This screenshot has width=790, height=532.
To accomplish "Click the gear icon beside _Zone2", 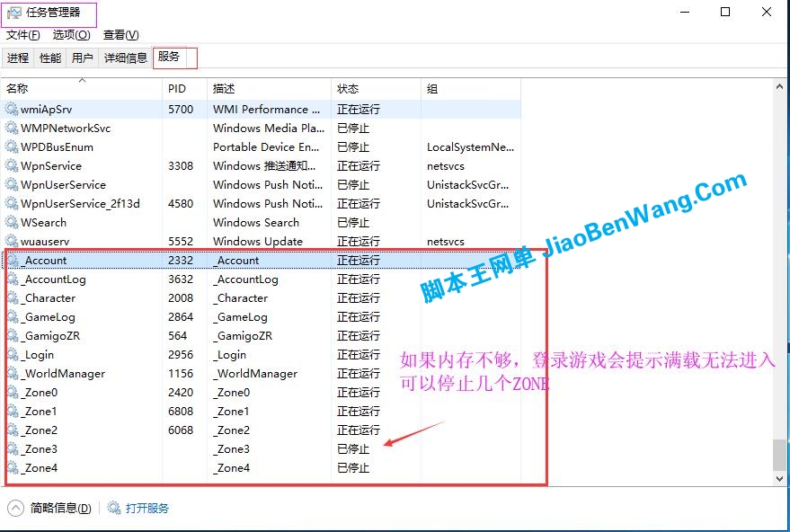I will coord(13,430).
